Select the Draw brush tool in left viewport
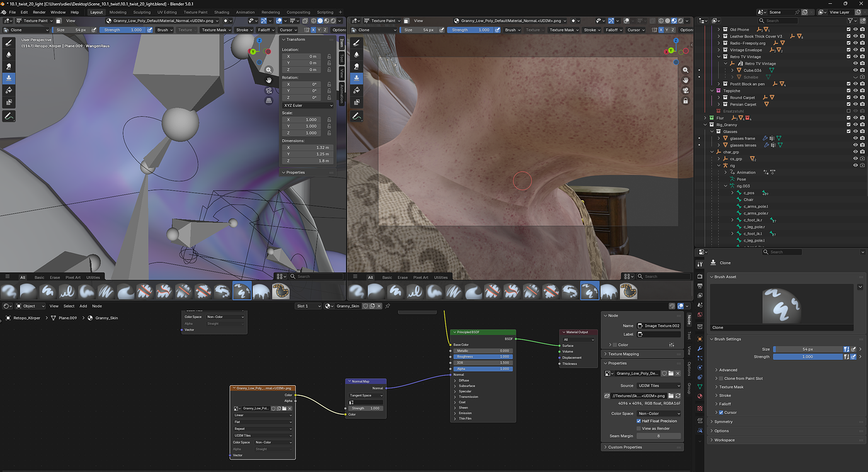 (x=9, y=43)
